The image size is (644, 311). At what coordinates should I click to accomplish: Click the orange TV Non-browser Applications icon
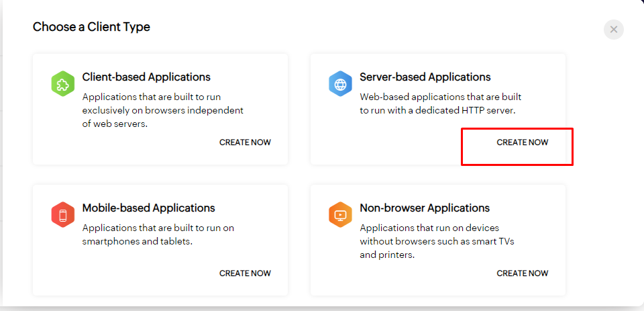coord(340,215)
